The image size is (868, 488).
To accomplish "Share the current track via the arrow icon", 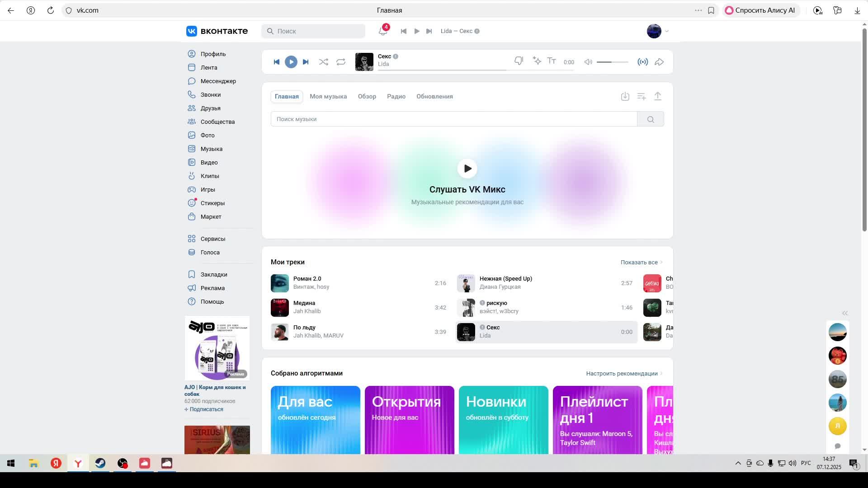I will [x=659, y=62].
